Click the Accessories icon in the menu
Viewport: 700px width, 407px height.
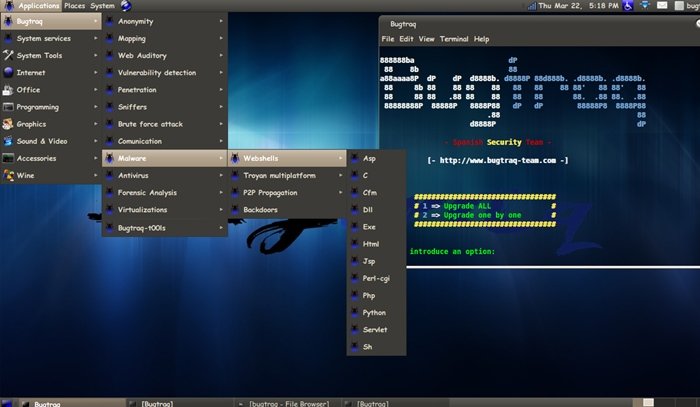point(8,158)
